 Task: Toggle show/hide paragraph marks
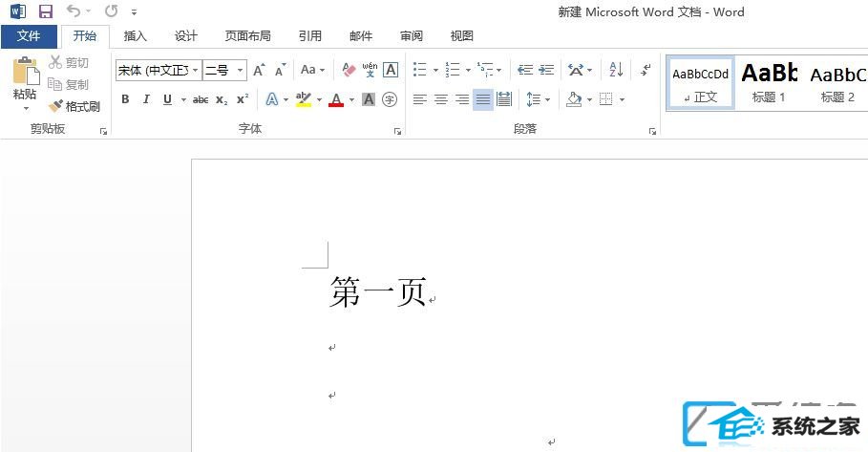[646, 70]
